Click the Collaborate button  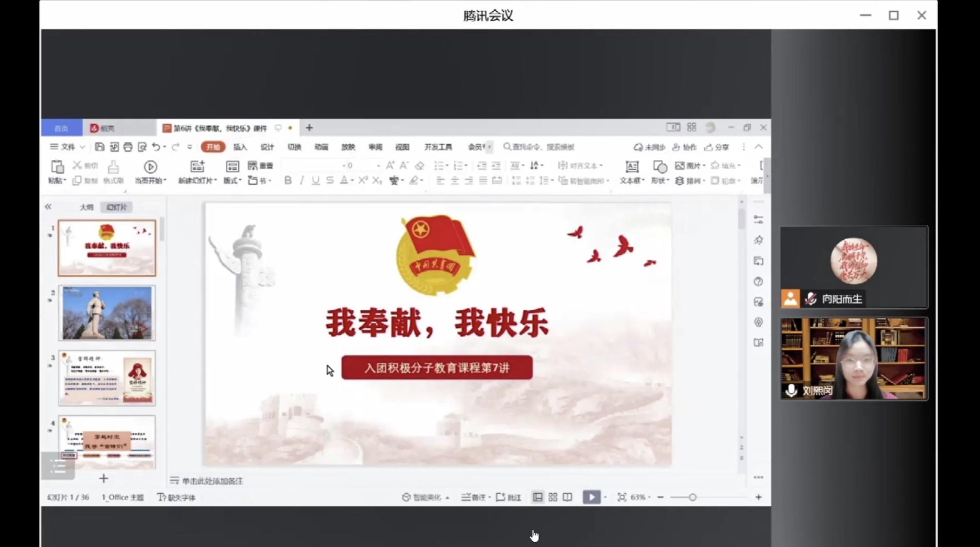(x=684, y=147)
